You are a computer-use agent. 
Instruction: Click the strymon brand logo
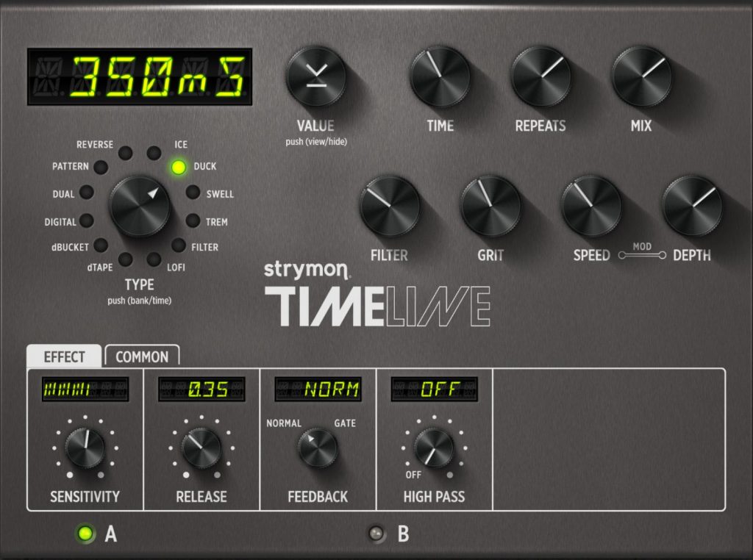click(x=307, y=269)
